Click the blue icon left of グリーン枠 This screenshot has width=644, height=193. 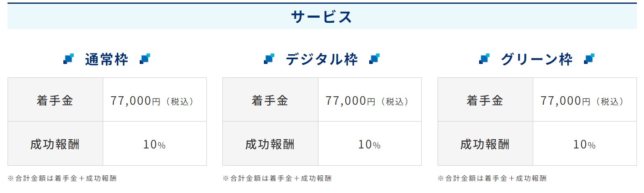484,59
